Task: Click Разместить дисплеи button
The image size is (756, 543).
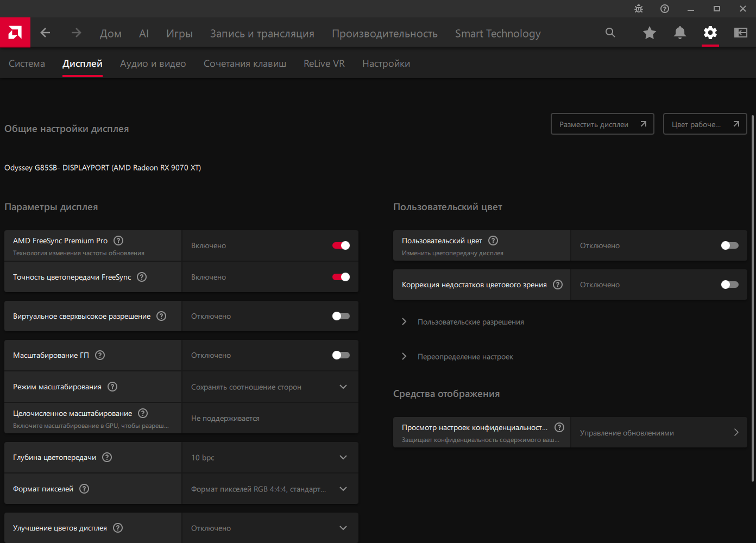Action: [x=602, y=124]
